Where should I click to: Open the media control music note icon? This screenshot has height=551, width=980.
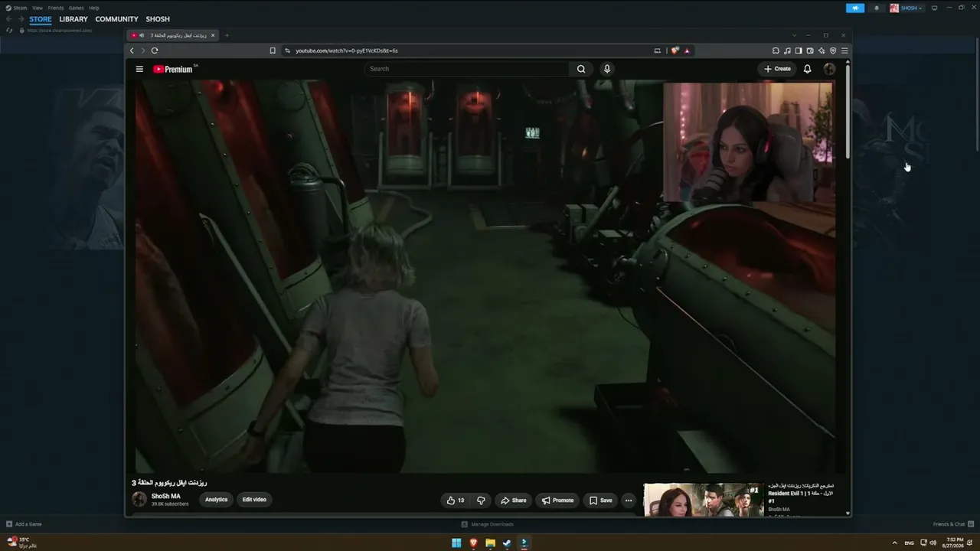pyautogui.click(x=787, y=51)
